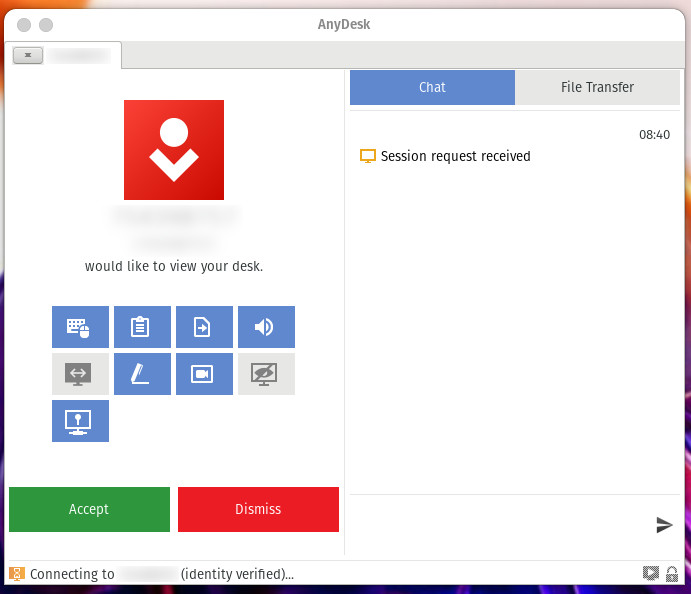Toggle clipboard access permission
Viewport: 691px width, 594px height.
pyautogui.click(x=142, y=327)
